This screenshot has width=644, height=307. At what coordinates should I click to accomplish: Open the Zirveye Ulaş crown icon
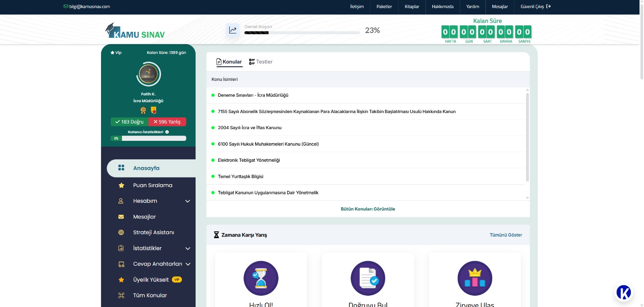[475, 278]
